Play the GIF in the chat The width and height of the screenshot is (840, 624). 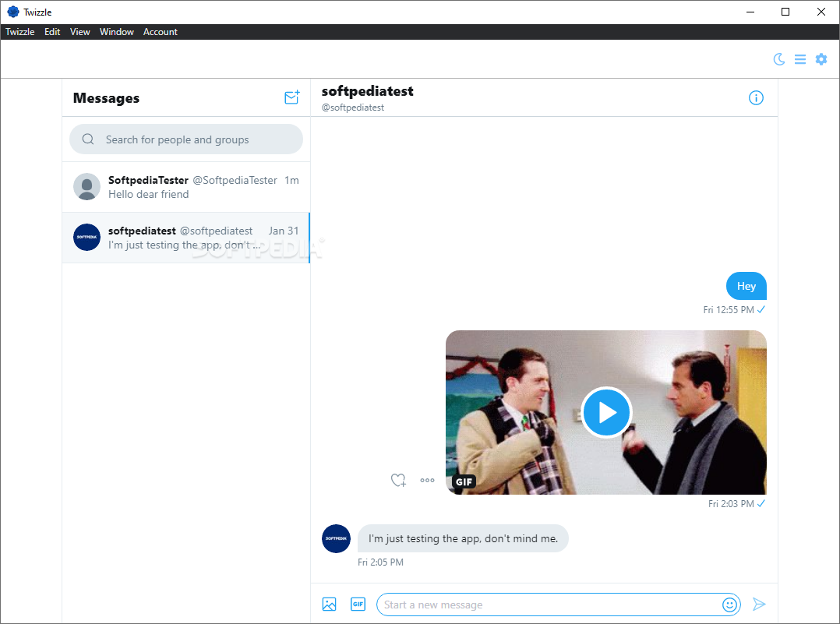coord(606,412)
